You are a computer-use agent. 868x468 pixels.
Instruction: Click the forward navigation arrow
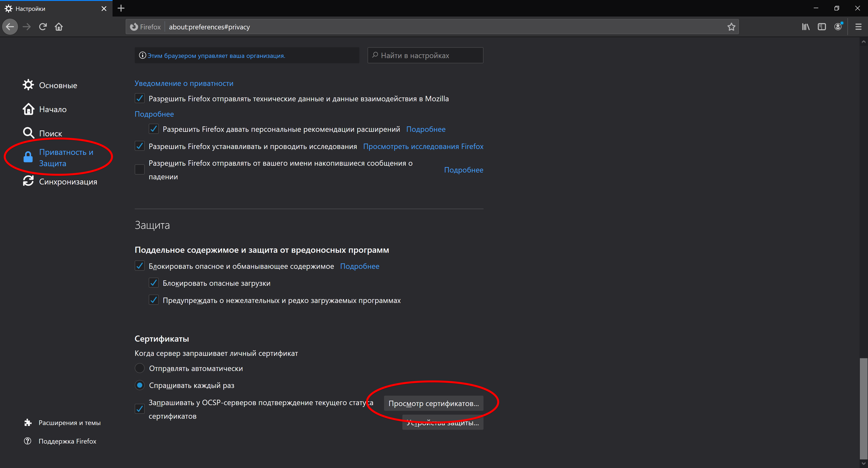27,27
